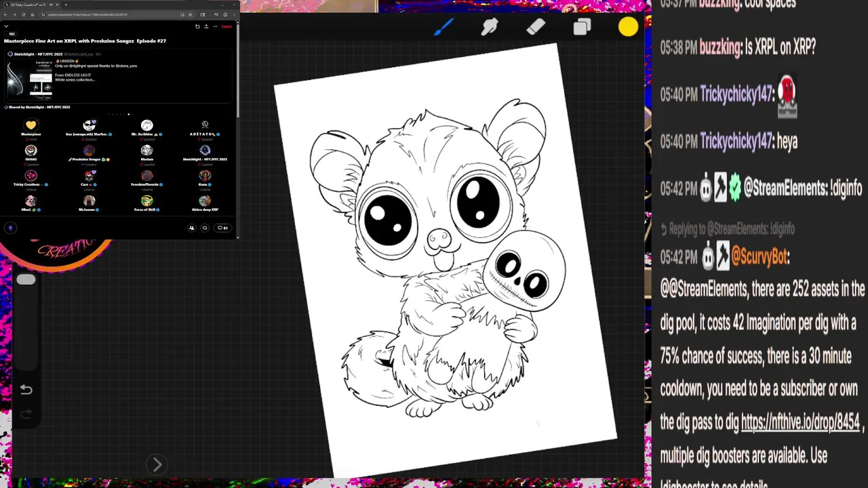Viewport: 868px width, 488px height.
Task: Click Sketchlight - NFT.NYC 2025 post author
Action: [x=38, y=54]
